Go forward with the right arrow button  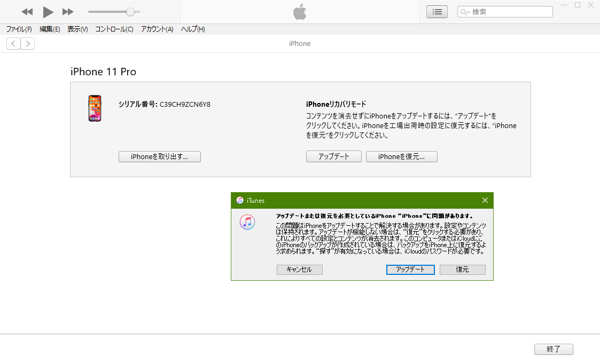28,44
